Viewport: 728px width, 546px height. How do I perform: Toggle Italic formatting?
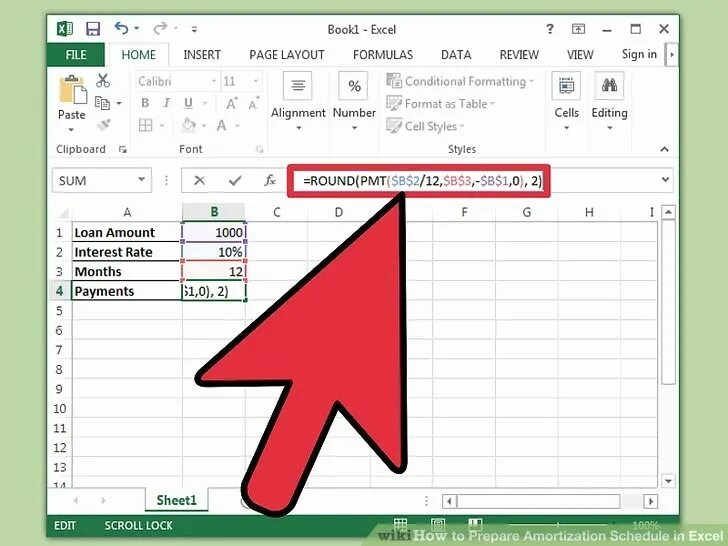(x=166, y=103)
